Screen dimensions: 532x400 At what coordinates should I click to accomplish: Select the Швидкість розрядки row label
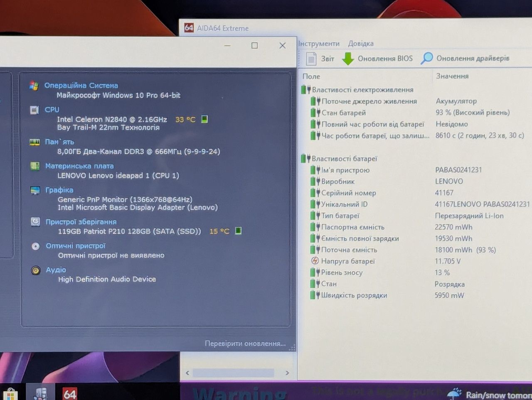tap(354, 295)
